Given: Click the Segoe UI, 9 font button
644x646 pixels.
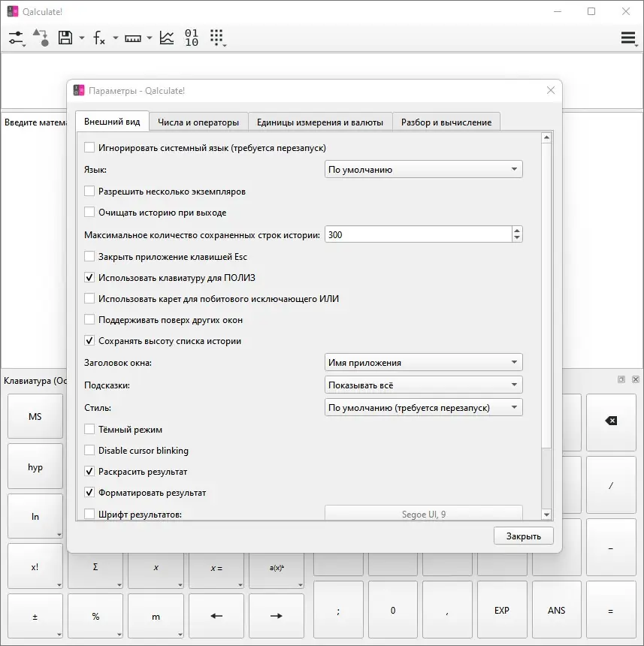Looking at the screenshot, I should point(424,514).
